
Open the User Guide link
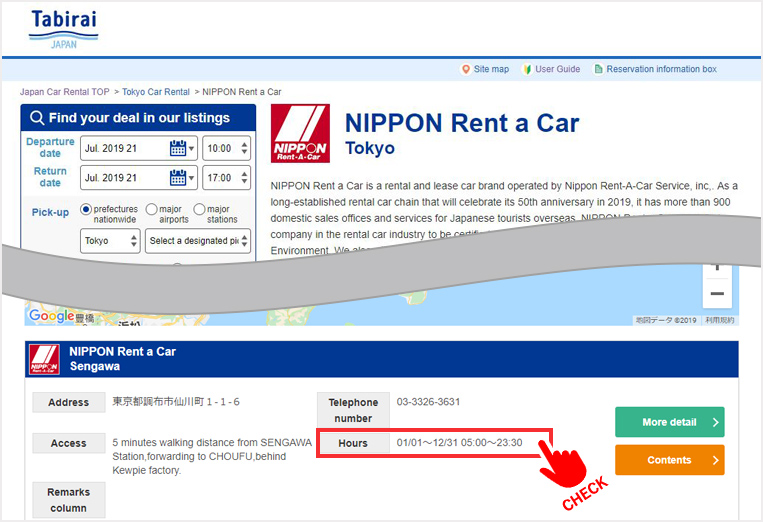click(557, 69)
